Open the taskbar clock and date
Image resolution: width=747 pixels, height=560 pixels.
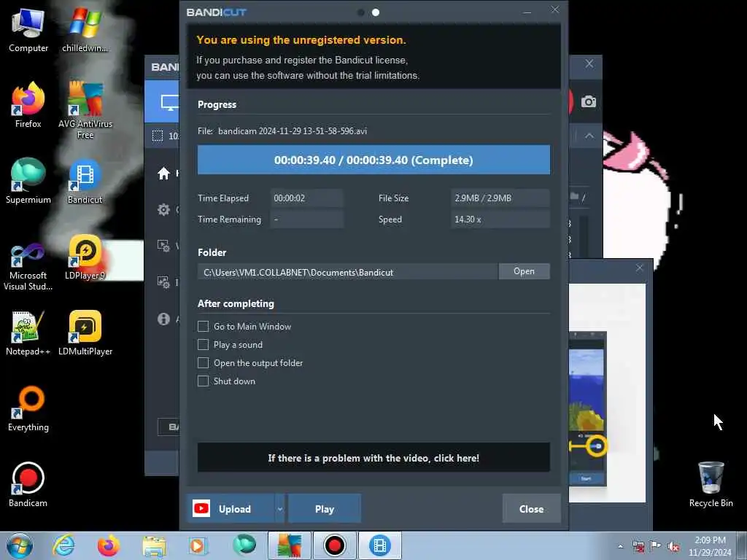tap(710, 546)
